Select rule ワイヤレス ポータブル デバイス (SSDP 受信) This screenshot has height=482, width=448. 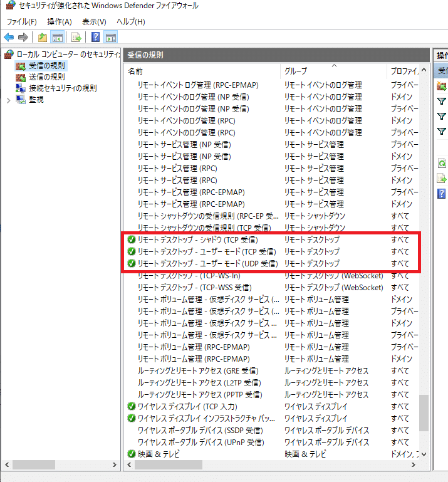point(201,431)
